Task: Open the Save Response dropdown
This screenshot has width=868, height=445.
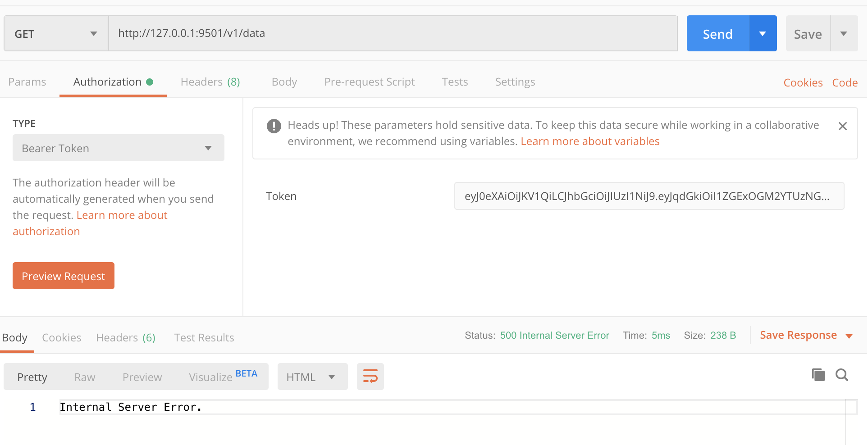Action: [x=850, y=335]
